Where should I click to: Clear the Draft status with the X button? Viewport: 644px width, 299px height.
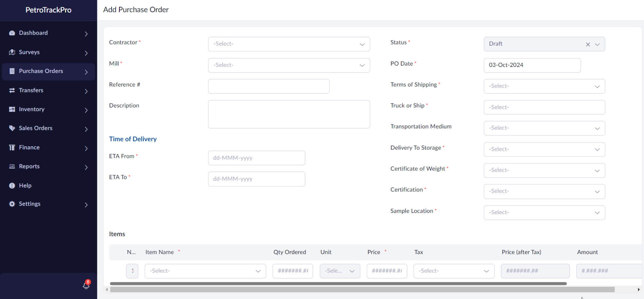[587, 44]
